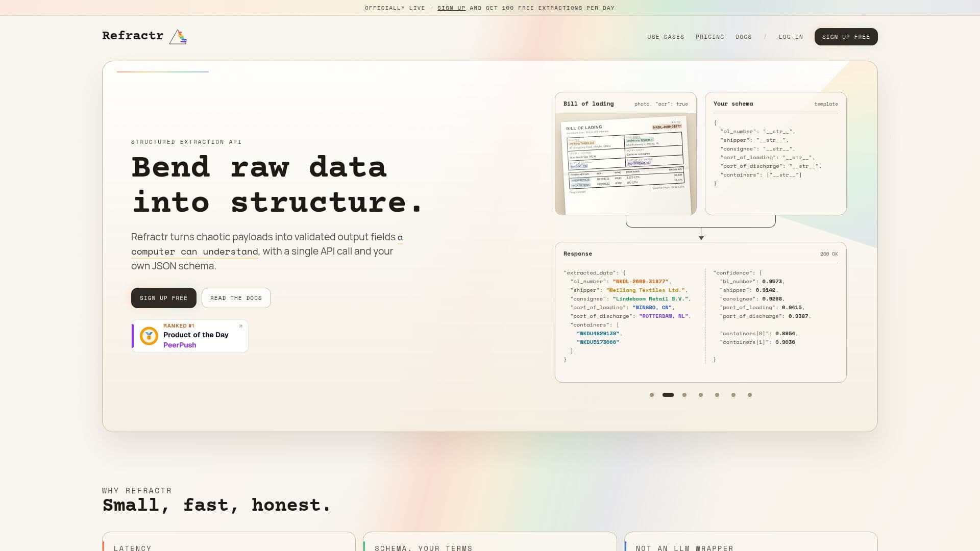The image size is (980, 551).
Task: Click the 'Schema, your terms' card heading
Action: tap(424, 548)
